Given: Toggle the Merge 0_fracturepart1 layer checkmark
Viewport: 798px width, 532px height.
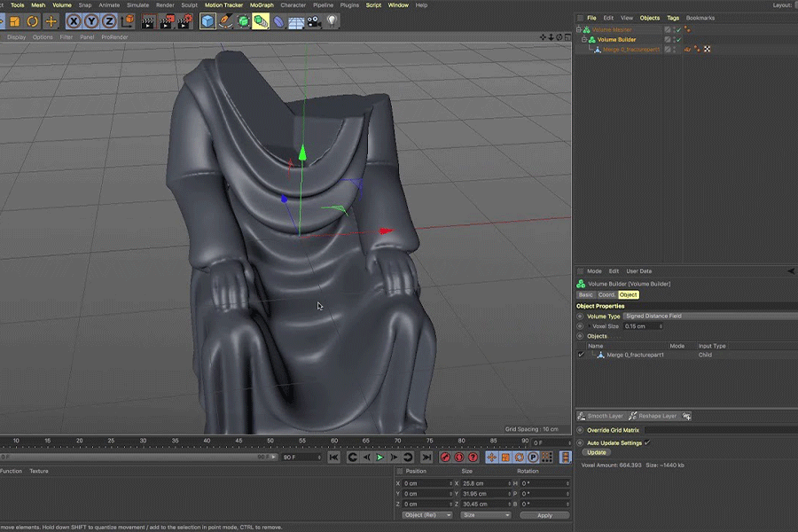Looking at the screenshot, I should click(x=582, y=355).
